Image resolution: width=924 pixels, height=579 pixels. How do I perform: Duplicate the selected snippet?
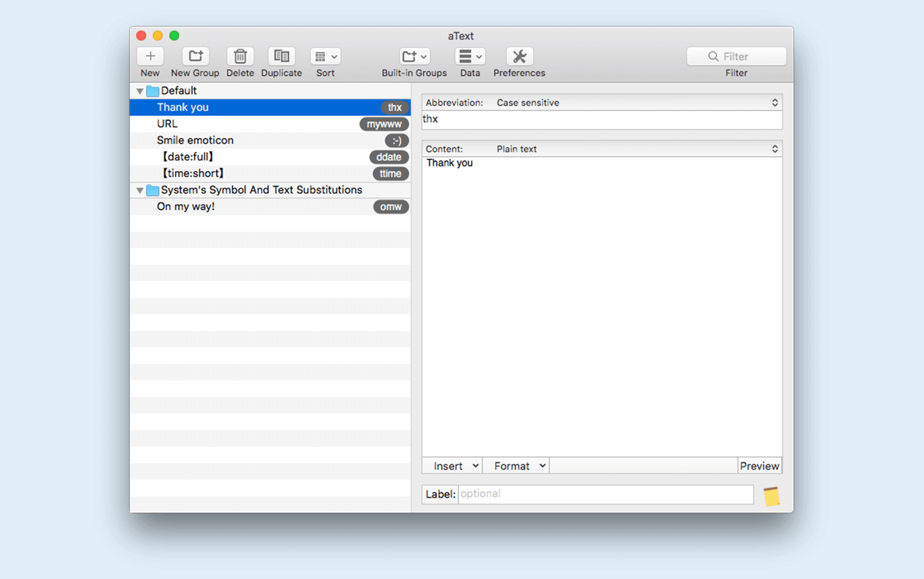coord(281,57)
